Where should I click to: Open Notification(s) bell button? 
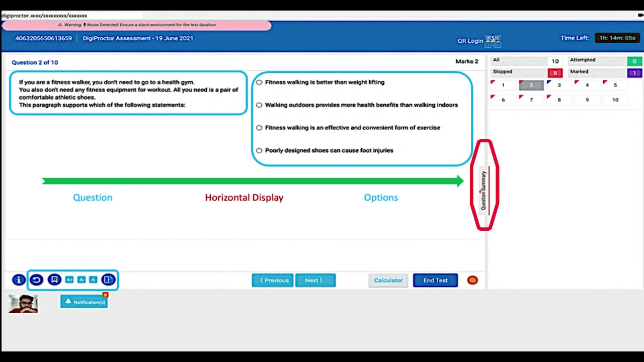pos(84,302)
